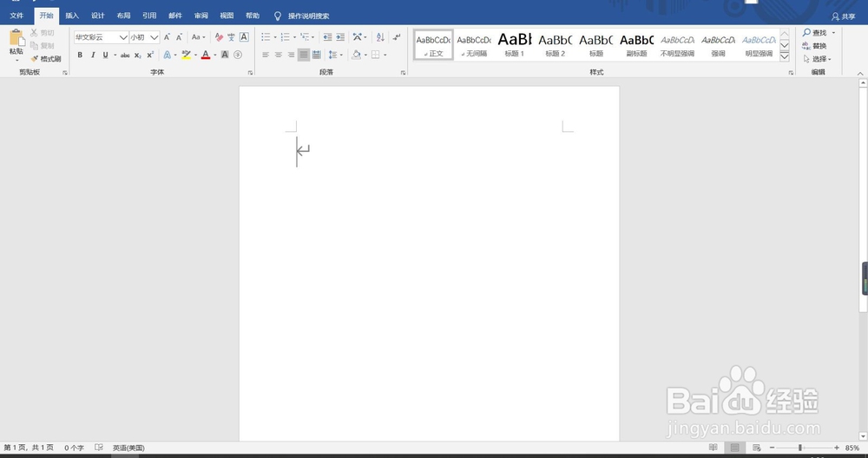Collapse the ribbon with the chevron
The height and width of the screenshot is (458, 868).
860,73
